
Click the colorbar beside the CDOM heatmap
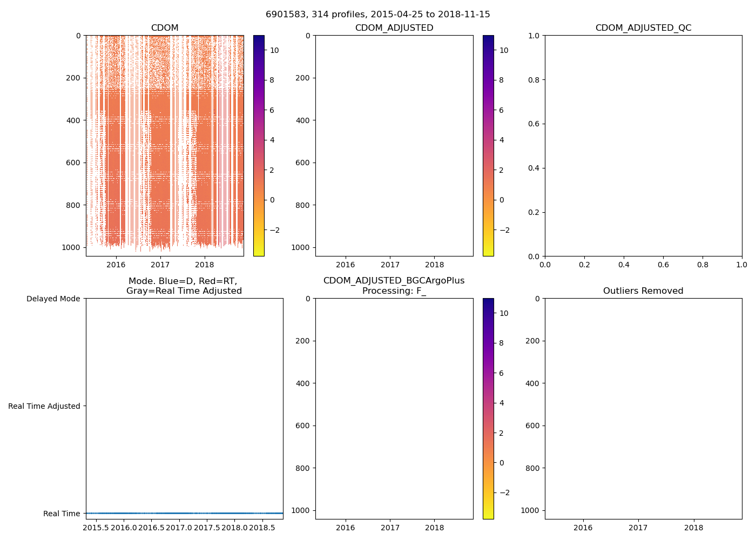[x=259, y=146]
